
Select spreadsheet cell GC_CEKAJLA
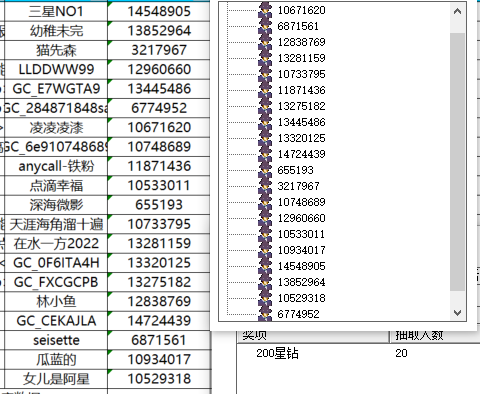click(56, 321)
